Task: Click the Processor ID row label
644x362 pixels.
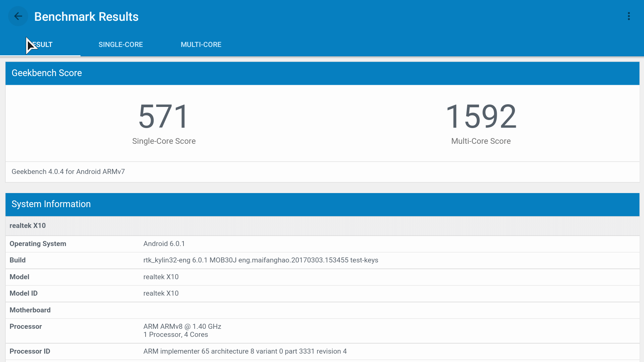Action: click(x=30, y=351)
